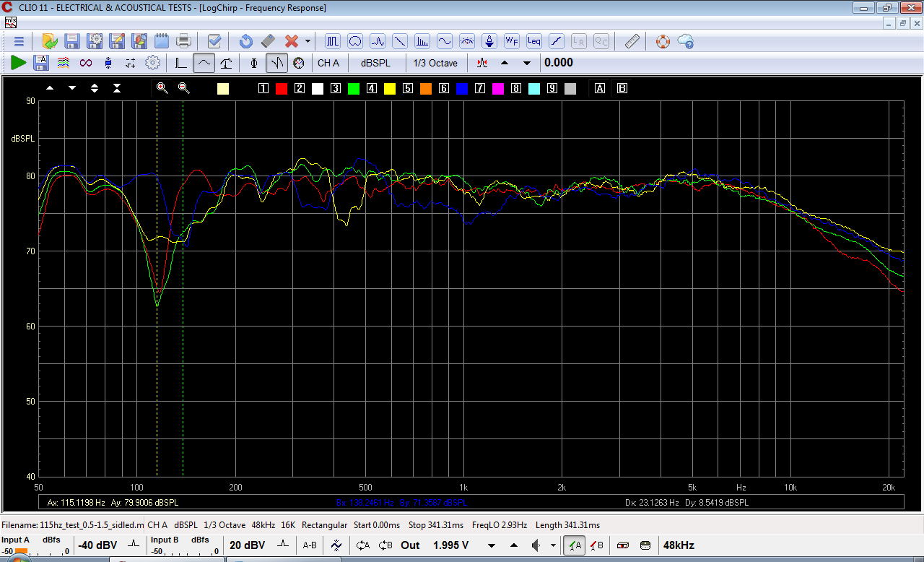Move graph scale up arrow
The height and width of the screenshot is (562, 924).
coord(50,88)
